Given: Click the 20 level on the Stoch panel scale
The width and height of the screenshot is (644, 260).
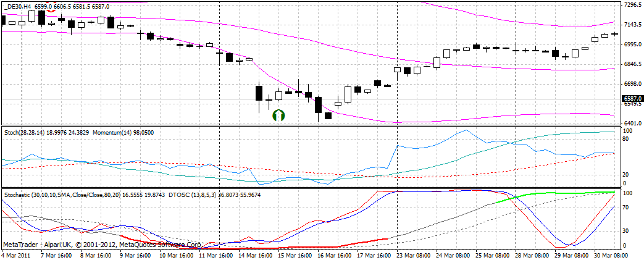Looking at the screenshot, I should click(626, 175).
